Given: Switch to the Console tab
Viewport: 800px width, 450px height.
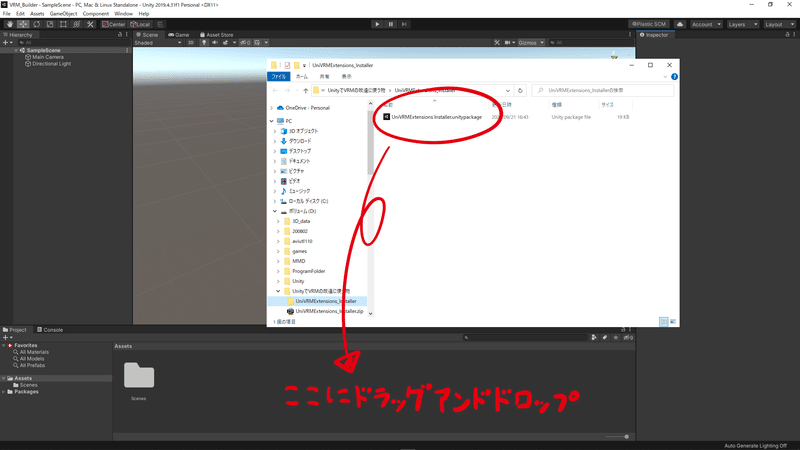Looking at the screenshot, I should pyautogui.click(x=49, y=330).
